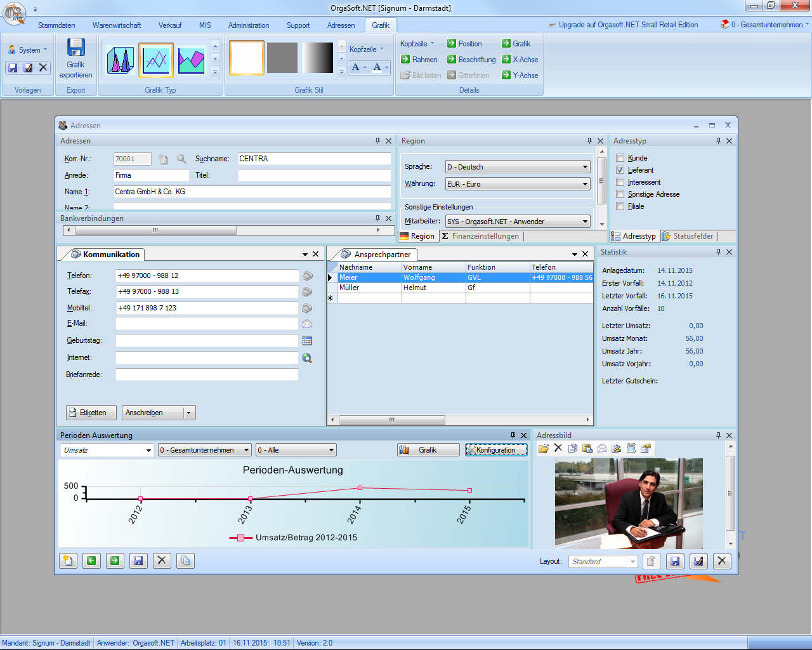Image resolution: width=812 pixels, height=650 pixels.
Task: Switch to the Warenwirtschaft ribbon tab
Action: [x=117, y=25]
